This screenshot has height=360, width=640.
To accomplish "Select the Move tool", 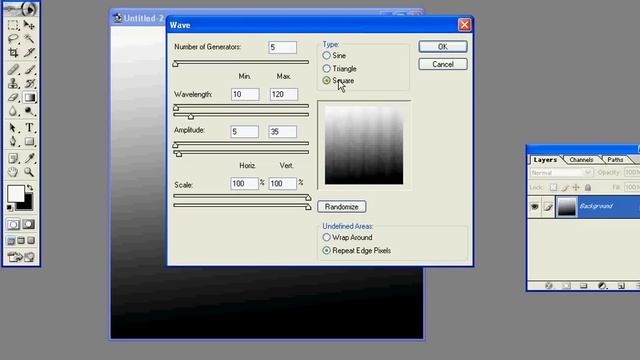I will [29, 25].
